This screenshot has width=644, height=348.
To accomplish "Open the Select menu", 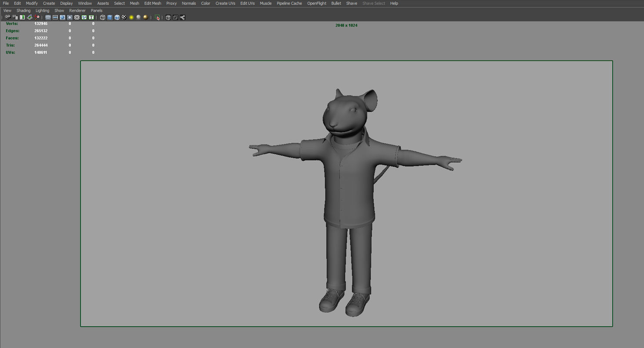I will (x=119, y=3).
